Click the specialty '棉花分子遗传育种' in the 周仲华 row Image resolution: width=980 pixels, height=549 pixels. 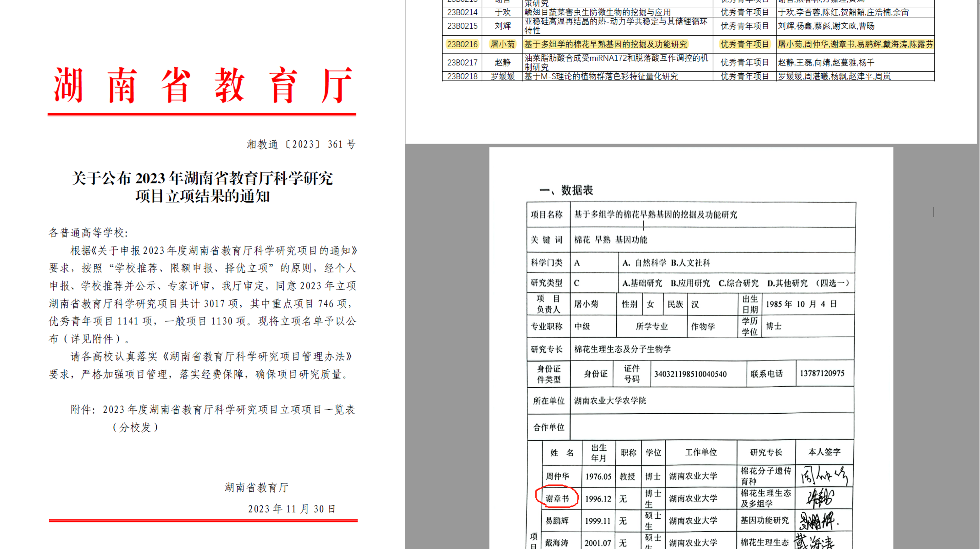click(765, 476)
